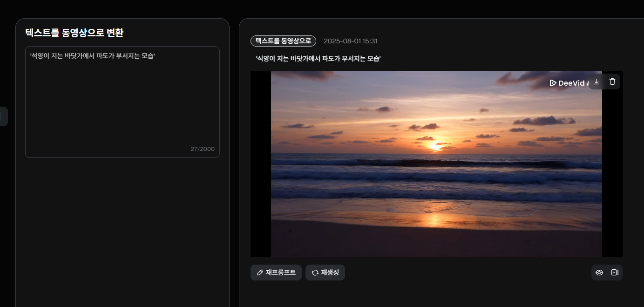Click the play triangle in the DeeVid logo
Image resolution: width=644 pixels, height=307 pixels.
pyautogui.click(x=553, y=83)
